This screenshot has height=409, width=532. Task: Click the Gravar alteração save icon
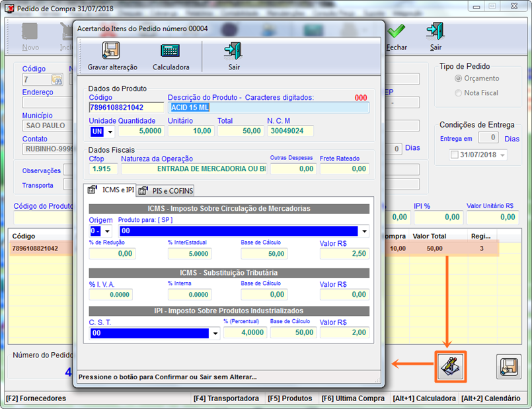point(111,50)
